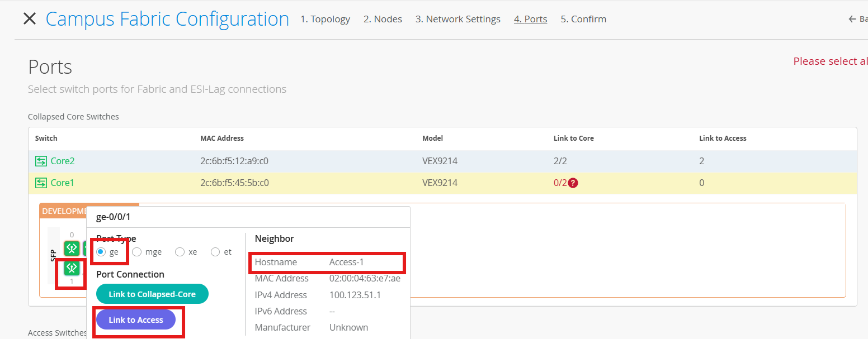
Task: Click the Core1 switch icon
Action: [41, 183]
